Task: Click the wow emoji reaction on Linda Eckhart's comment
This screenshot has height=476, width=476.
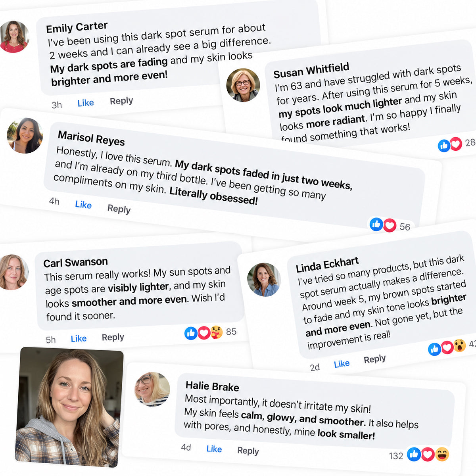Action: tap(459, 345)
